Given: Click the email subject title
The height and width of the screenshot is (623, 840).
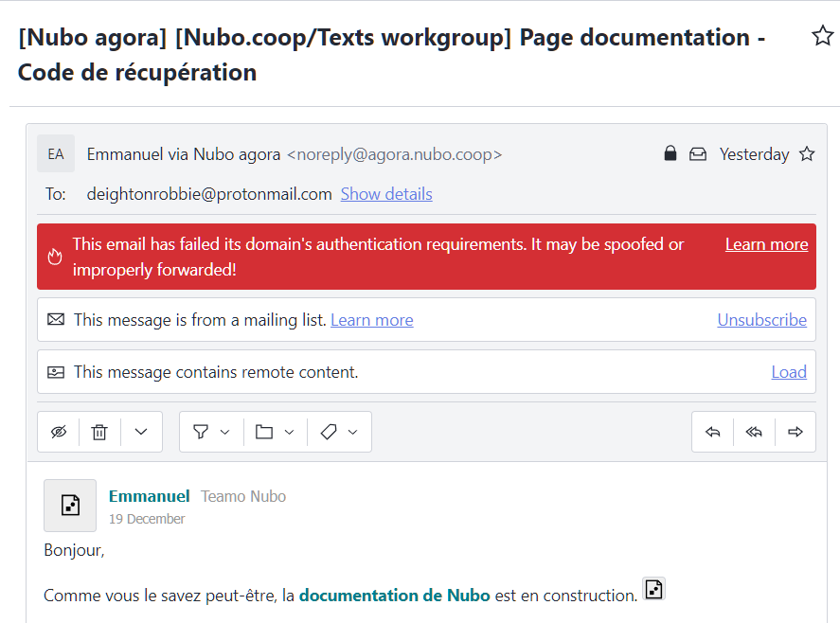Looking at the screenshot, I should [392, 55].
